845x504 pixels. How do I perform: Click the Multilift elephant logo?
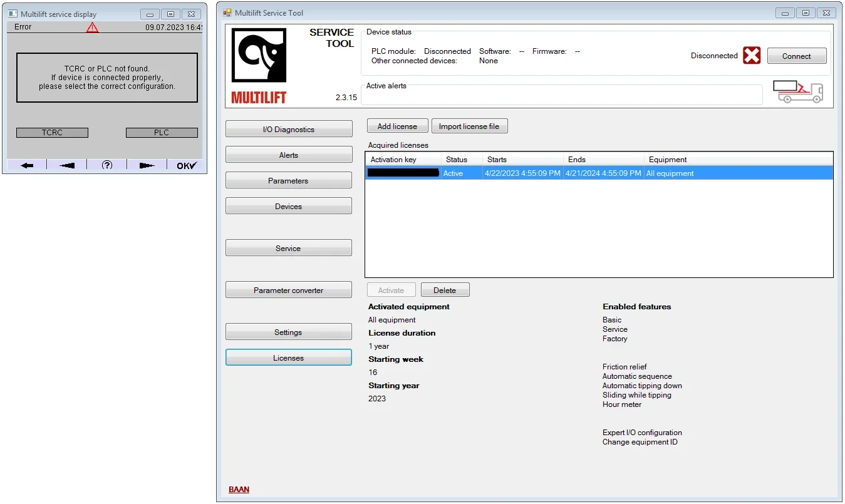(x=259, y=56)
